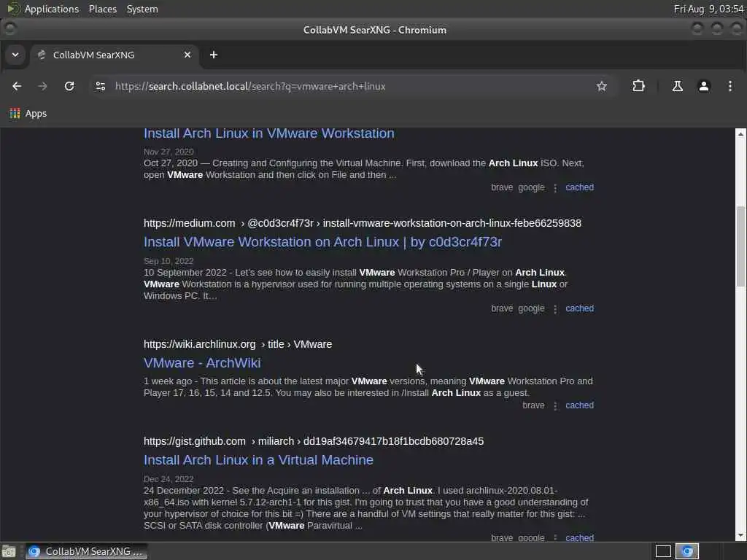Click the wiki.archlinux.org URL text
Screen dimensions: 747x560
click(x=238, y=344)
